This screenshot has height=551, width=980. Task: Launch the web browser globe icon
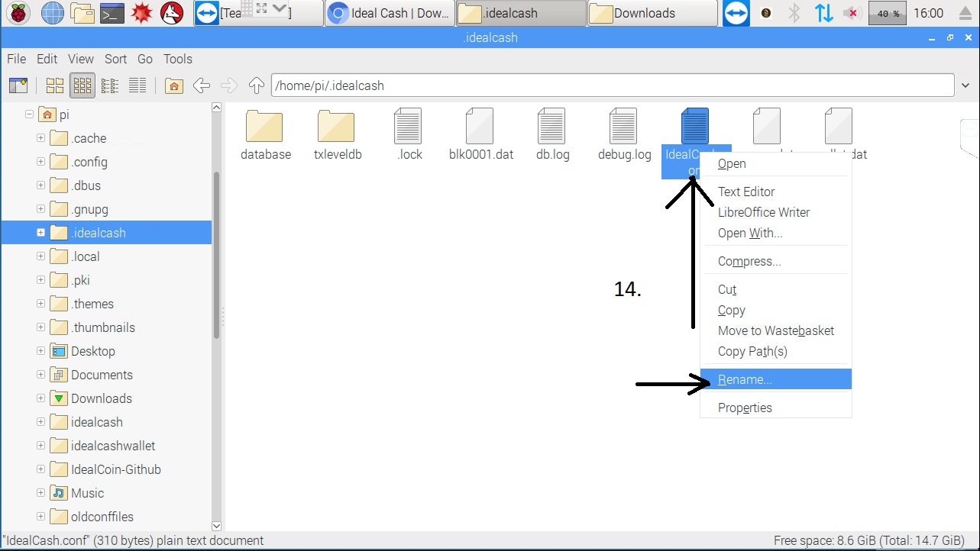tap(52, 13)
